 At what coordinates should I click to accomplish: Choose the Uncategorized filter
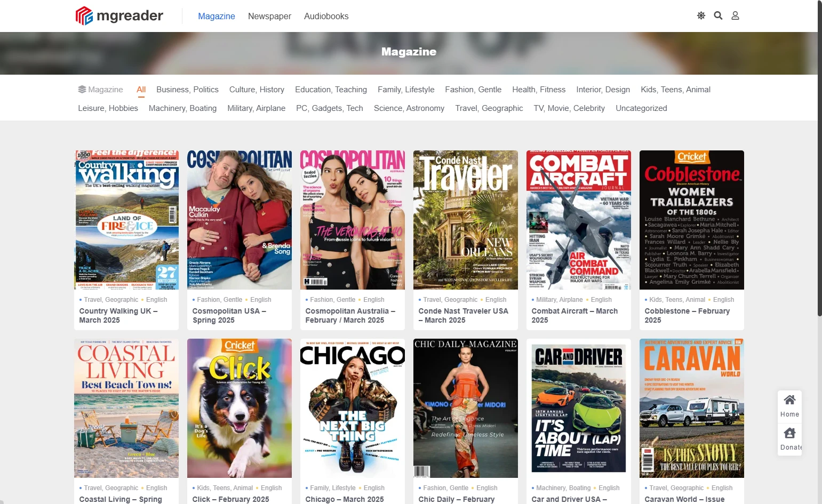coord(641,108)
